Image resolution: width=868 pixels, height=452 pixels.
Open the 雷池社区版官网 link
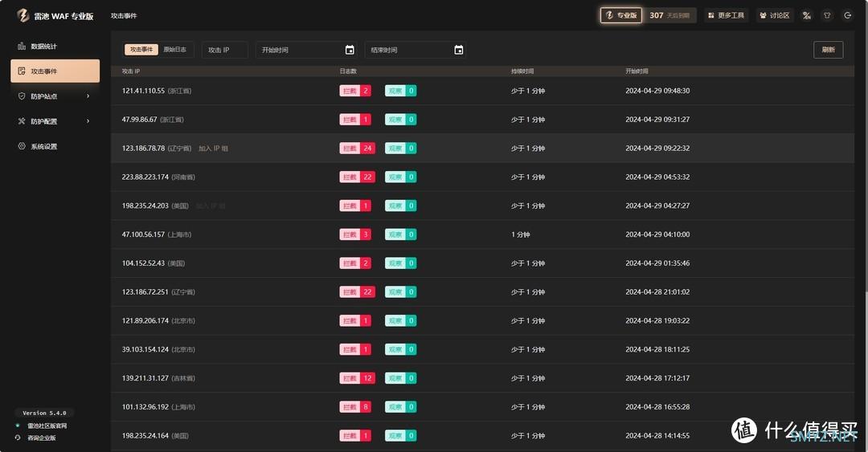[47, 426]
